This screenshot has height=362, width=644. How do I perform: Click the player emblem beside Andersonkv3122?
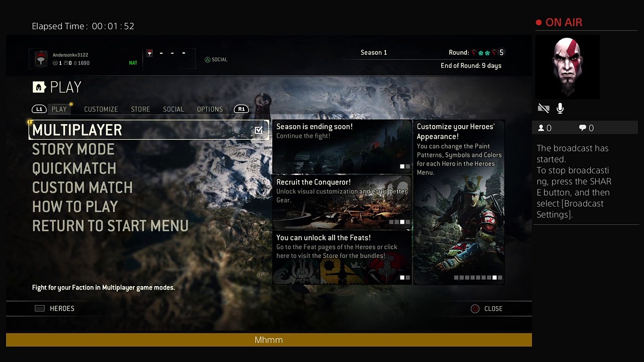[x=41, y=59]
